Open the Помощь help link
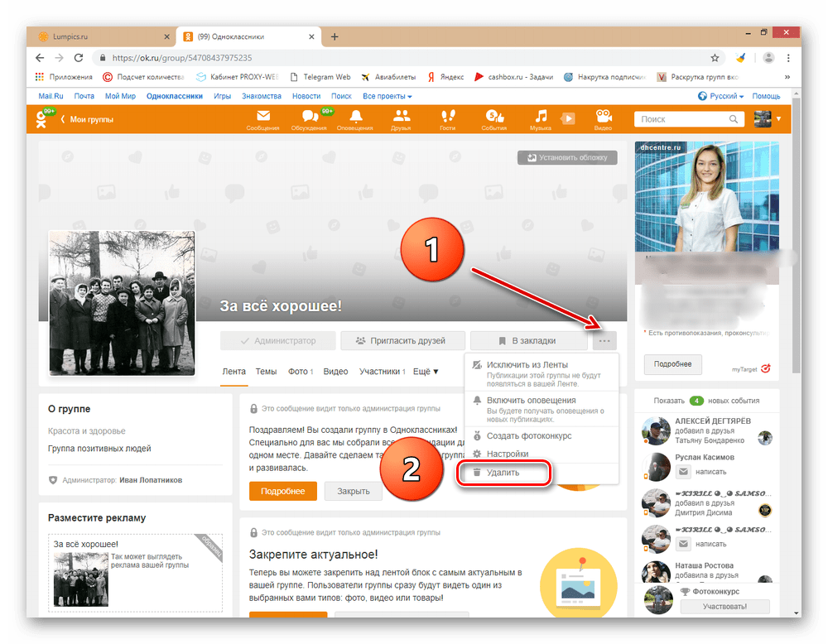828x644 pixels. (x=766, y=96)
